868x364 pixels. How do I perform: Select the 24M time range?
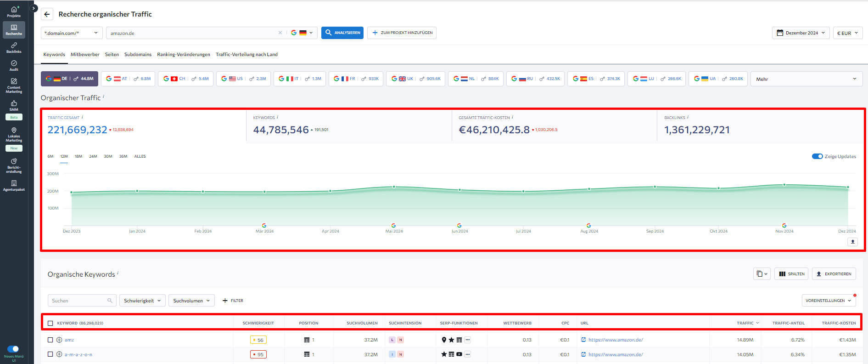pos(93,156)
